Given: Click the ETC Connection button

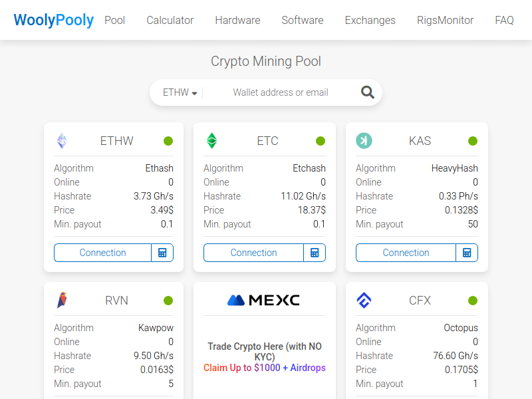Looking at the screenshot, I should click(253, 253).
